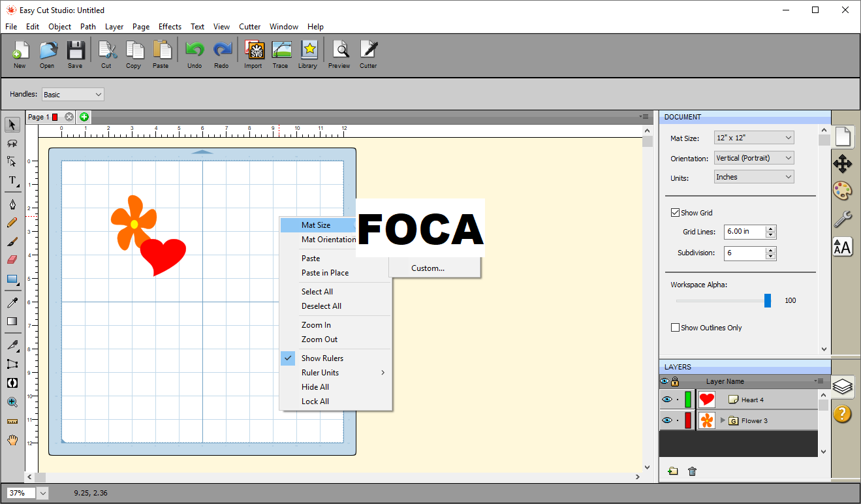Open the Mat Size dropdown in the Document panel
Image resolution: width=861 pixels, height=504 pixels.
pyautogui.click(x=755, y=138)
